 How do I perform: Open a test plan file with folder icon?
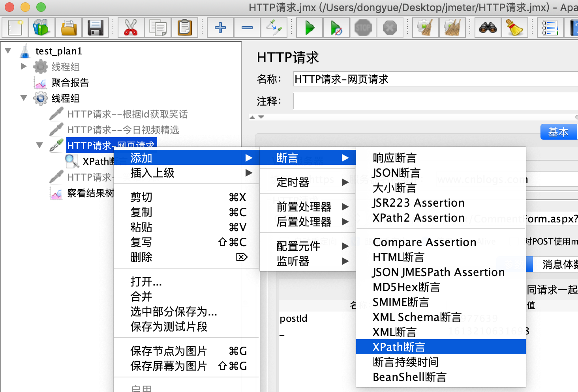coord(68,28)
